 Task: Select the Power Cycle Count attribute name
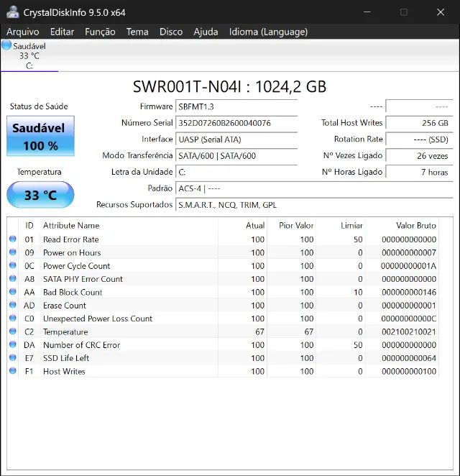click(76, 265)
